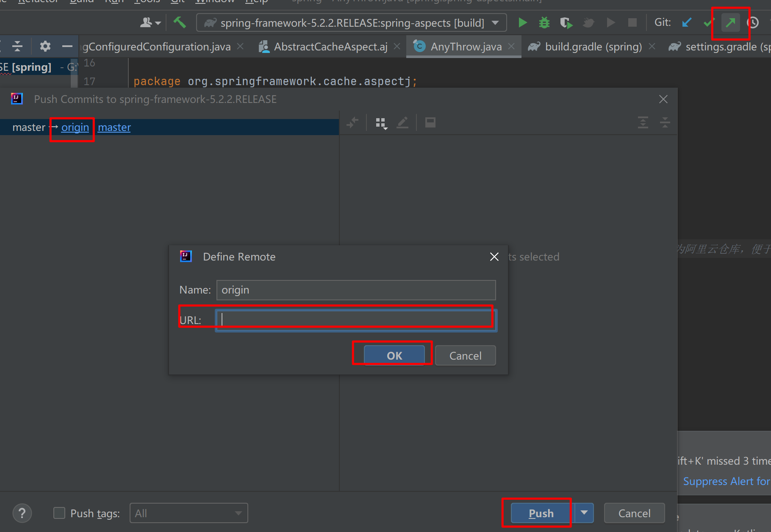Start Debug with the bug icon
Screen dimensions: 771x532
click(544, 22)
